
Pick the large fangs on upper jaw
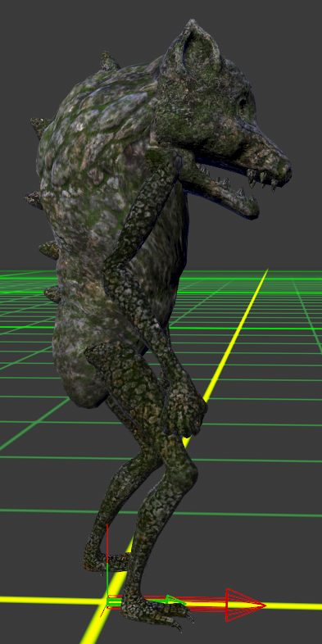[x=261, y=179]
